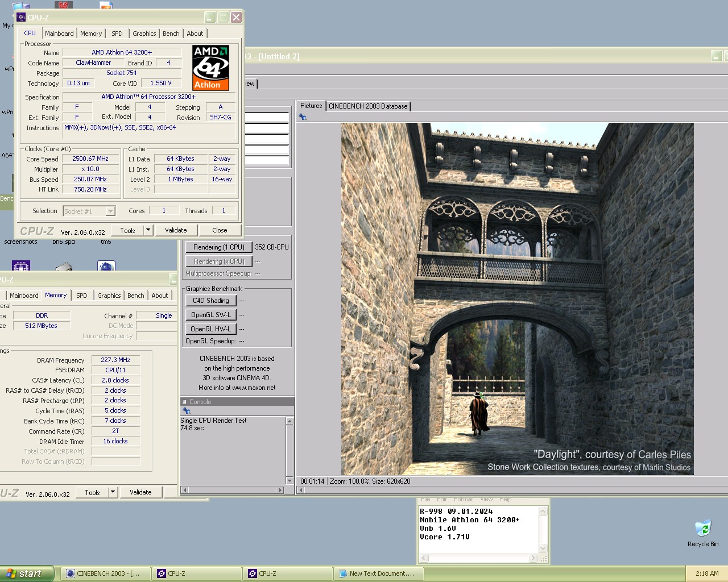This screenshot has height=582, width=728.
Task: Click the AMD Athlon 64 logo
Action: tap(211, 68)
